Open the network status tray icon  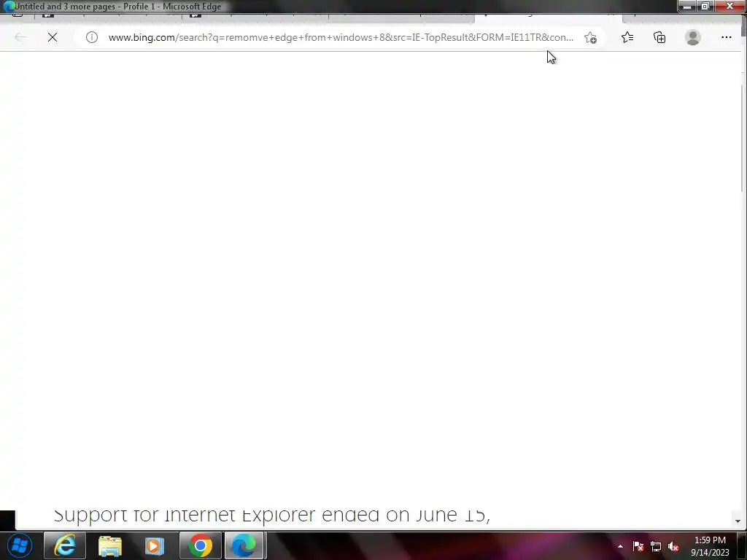(x=656, y=547)
